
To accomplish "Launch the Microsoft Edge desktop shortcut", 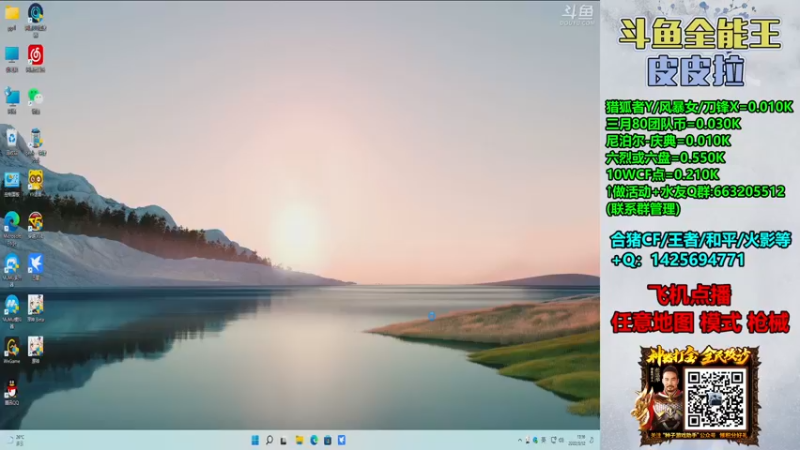I will tap(12, 221).
